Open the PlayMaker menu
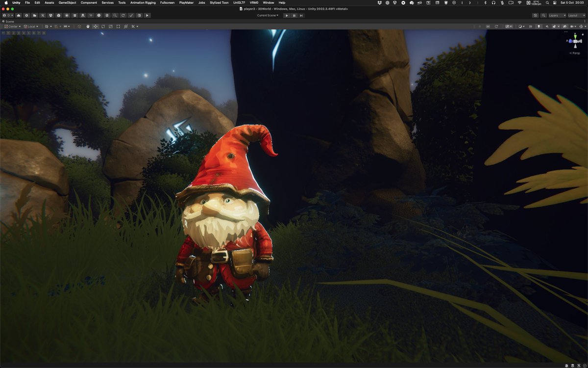588x368 pixels. click(x=186, y=2)
